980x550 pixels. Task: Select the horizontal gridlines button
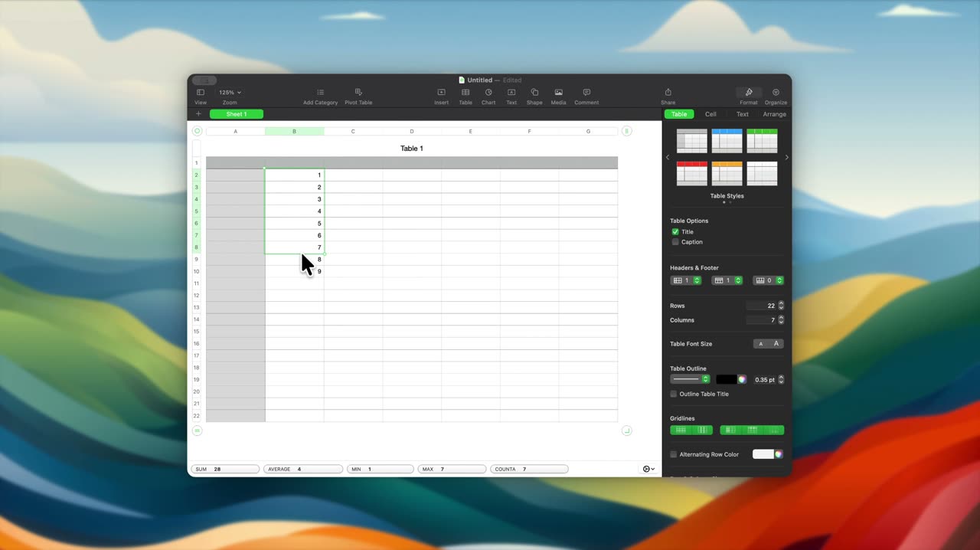(x=681, y=431)
